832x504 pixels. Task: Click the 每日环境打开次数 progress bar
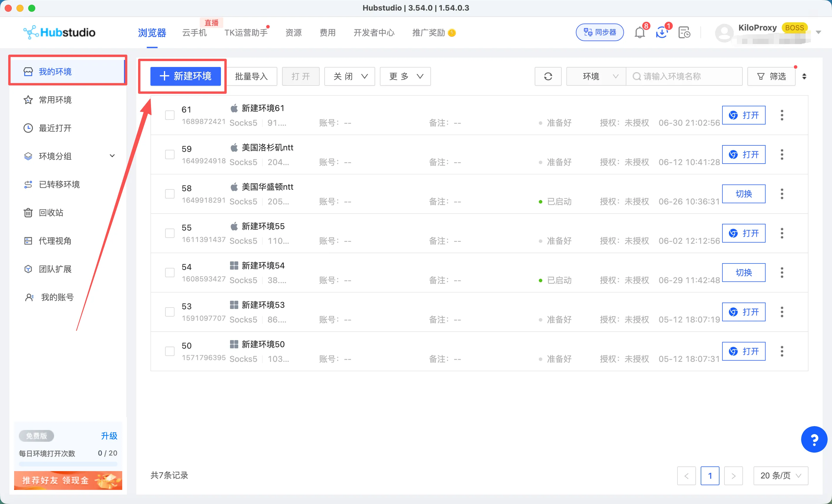coord(68,464)
